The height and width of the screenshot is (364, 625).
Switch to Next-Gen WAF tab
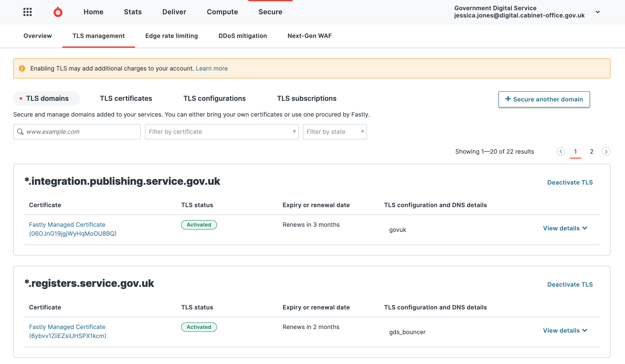pyautogui.click(x=310, y=36)
